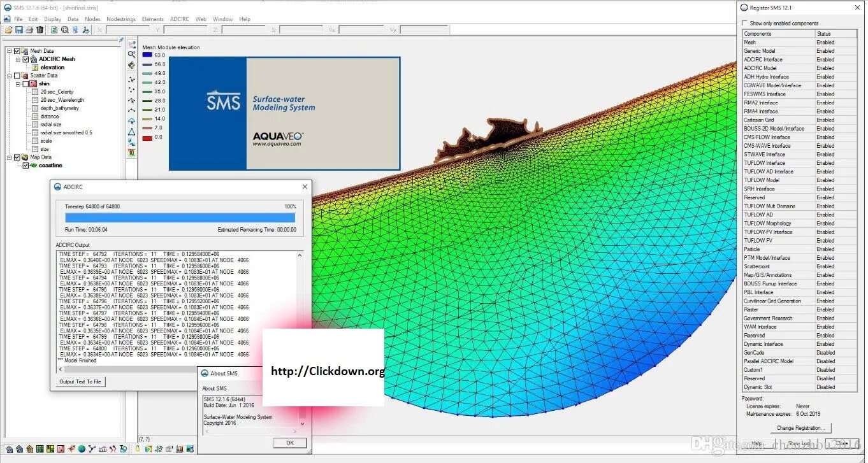Open the Nodestrings menu

point(121,19)
